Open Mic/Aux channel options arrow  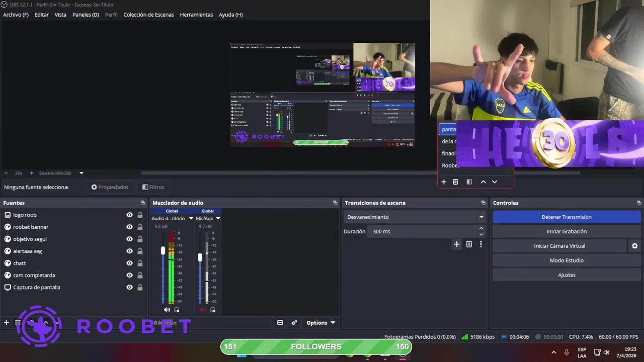click(218, 218)
